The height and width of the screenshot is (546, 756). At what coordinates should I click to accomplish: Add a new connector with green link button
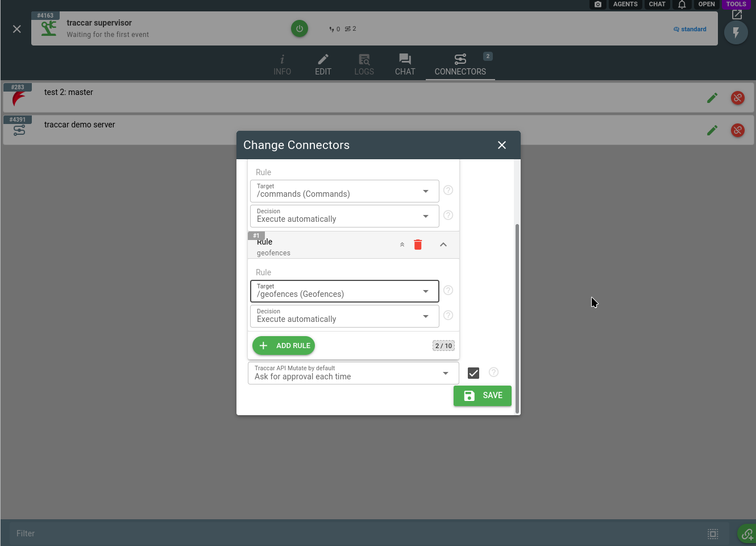[747, 533]
